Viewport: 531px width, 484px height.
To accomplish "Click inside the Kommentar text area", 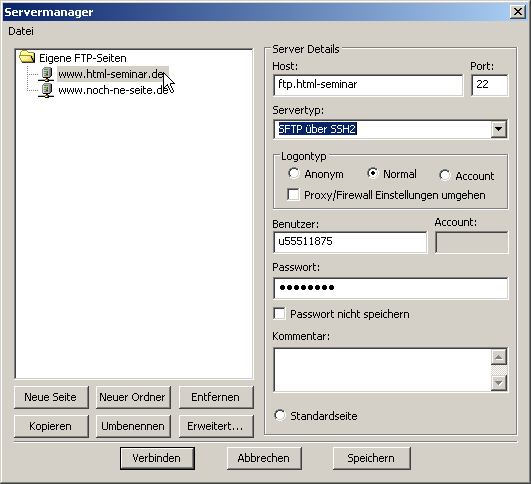I will click(x=382, y=370).
